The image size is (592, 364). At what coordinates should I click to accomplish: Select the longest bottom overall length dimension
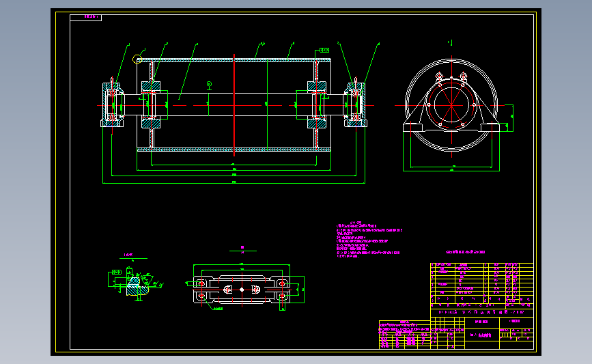coord(234,183)
